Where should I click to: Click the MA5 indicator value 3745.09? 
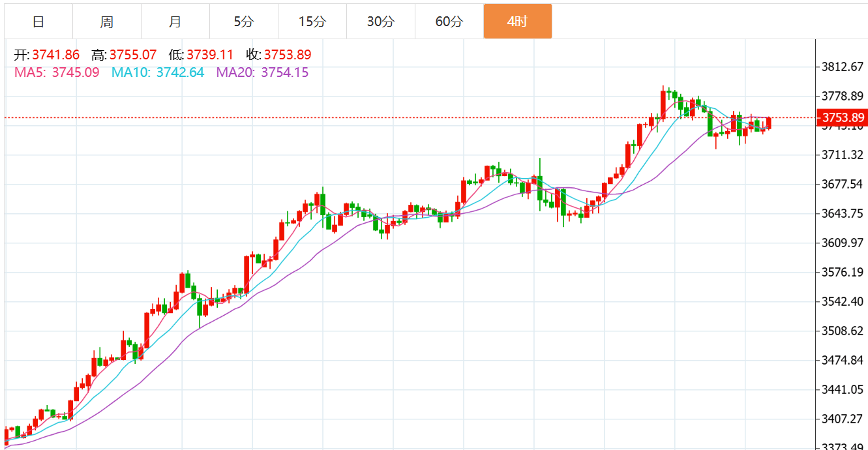[x=76, y=72]
